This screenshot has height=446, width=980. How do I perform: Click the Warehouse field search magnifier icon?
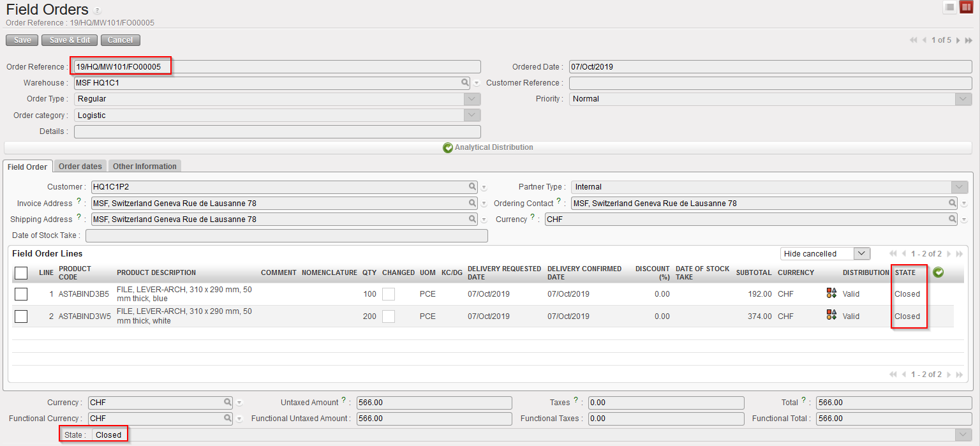tap(466, 83)
